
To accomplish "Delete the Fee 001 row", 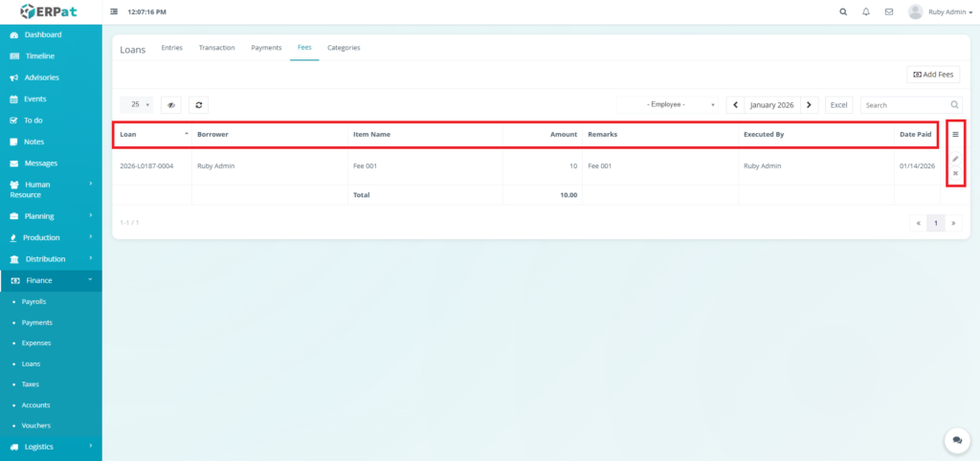I will (955, 173).
